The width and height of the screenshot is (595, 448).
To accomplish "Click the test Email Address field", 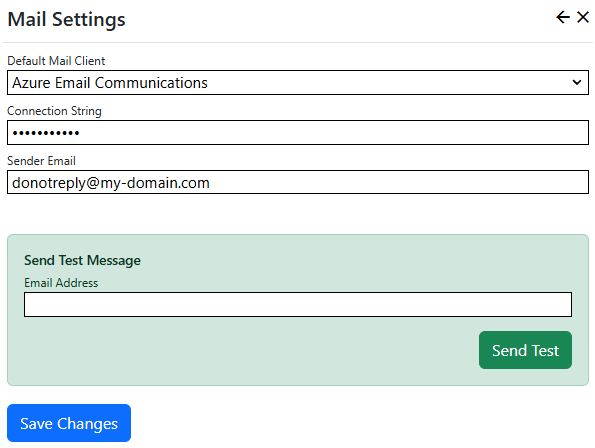I will [298, 304].
